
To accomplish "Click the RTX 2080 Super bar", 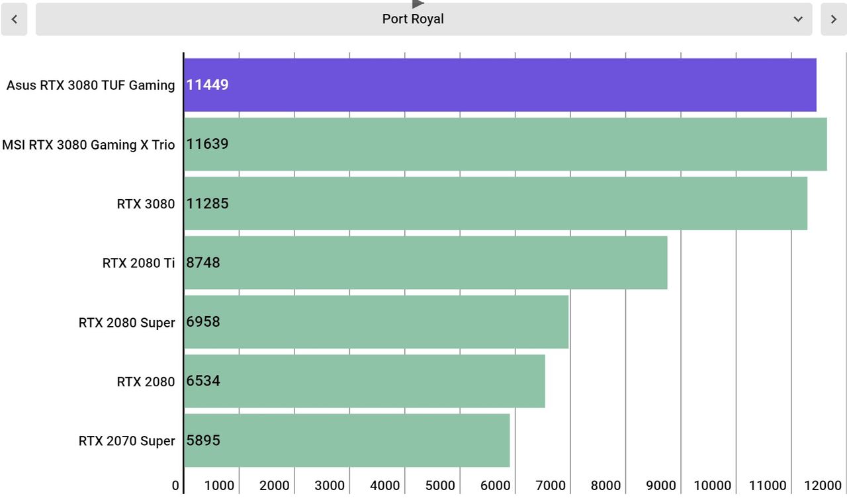I will click(x=376, y=322).
